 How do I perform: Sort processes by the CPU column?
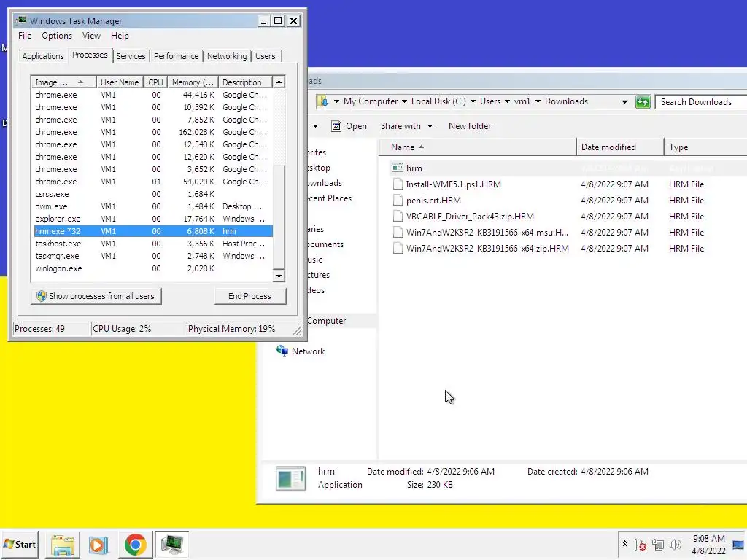click(155, 82)
